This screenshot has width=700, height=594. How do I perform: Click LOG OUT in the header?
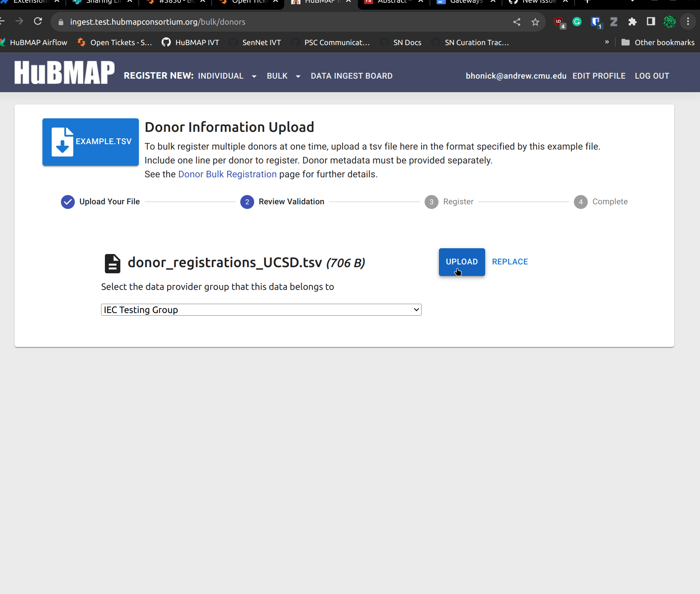652,76
